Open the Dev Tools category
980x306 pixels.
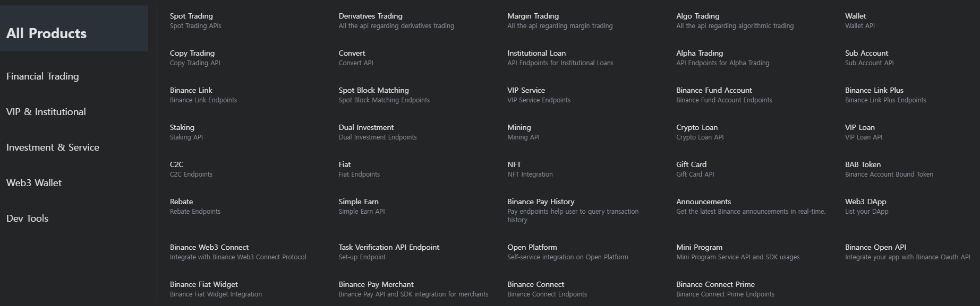27,218
